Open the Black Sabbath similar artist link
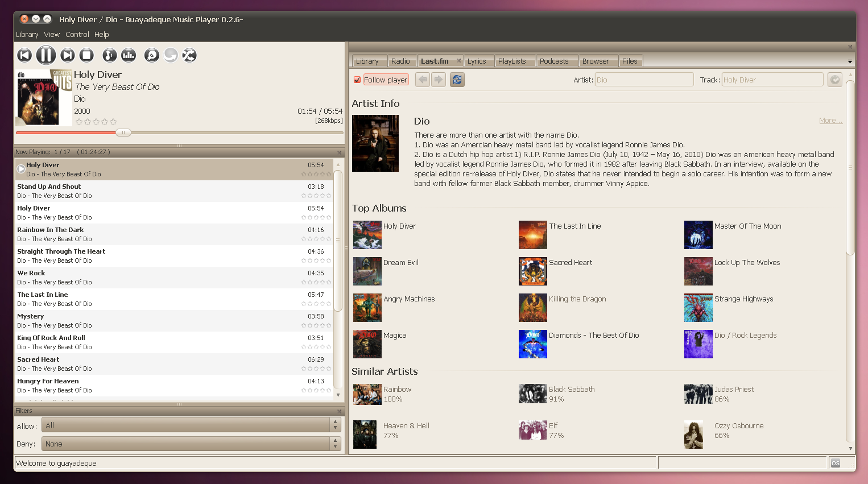The image size is (868, 484). click(x=572, y=390)
